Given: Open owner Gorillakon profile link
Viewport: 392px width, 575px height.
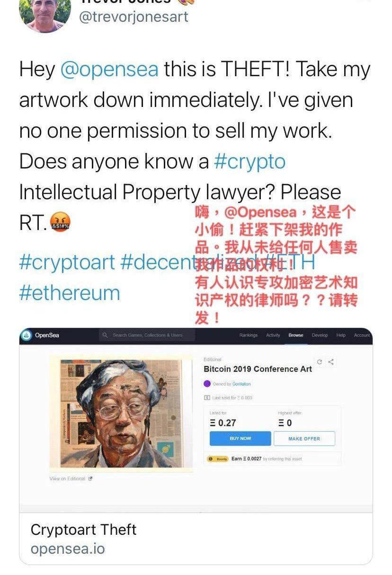Looking at the screenshot, I should click(x=241, y=384).
